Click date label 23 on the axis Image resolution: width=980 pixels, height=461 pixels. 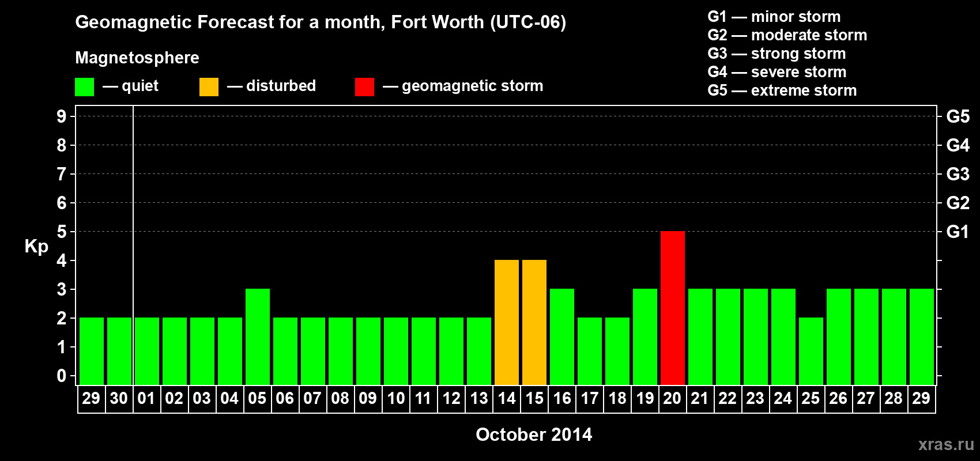click(755, 398)
